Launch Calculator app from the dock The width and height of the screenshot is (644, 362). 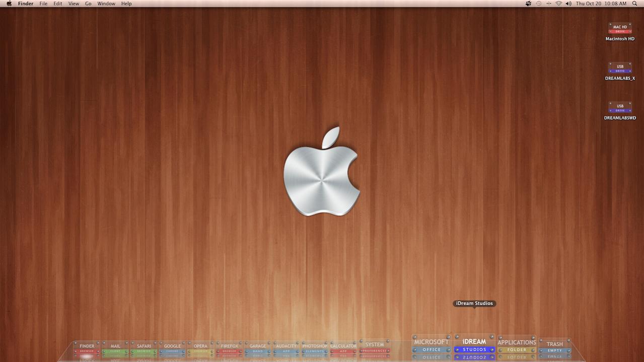(x=343, y=348)
